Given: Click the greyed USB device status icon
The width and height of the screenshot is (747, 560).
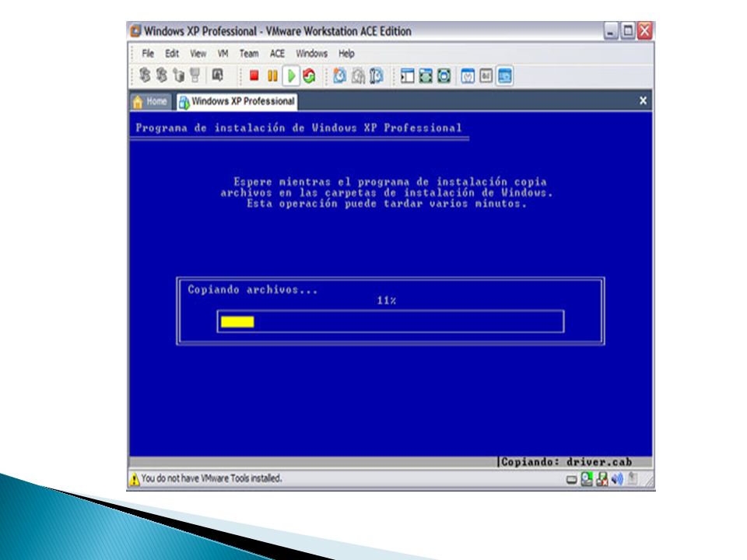Looking at the screenshot, I should (x=632, y=478).
